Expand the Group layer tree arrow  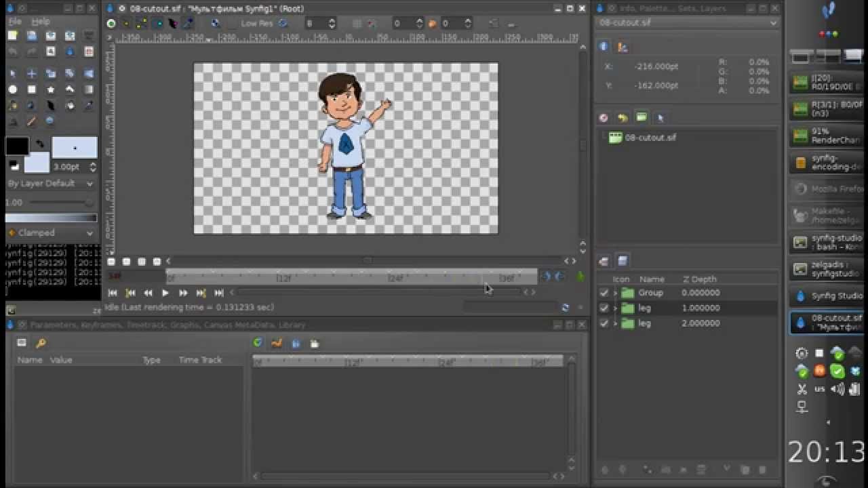pyautogui.click(x=616, y=293)
